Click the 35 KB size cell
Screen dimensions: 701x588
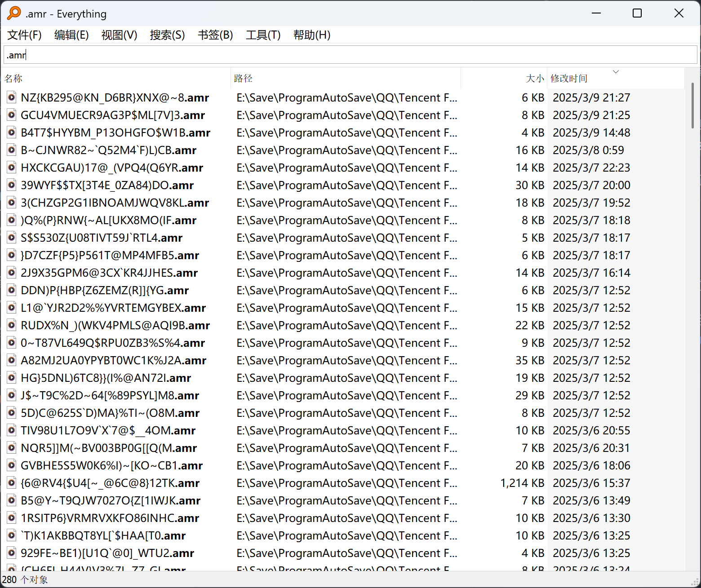(x=530, y=360)
